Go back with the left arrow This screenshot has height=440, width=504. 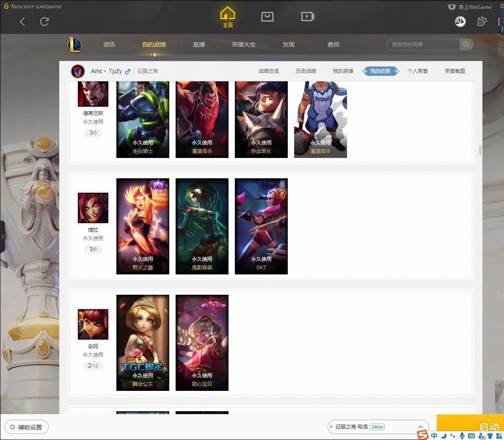pos(22,22)
